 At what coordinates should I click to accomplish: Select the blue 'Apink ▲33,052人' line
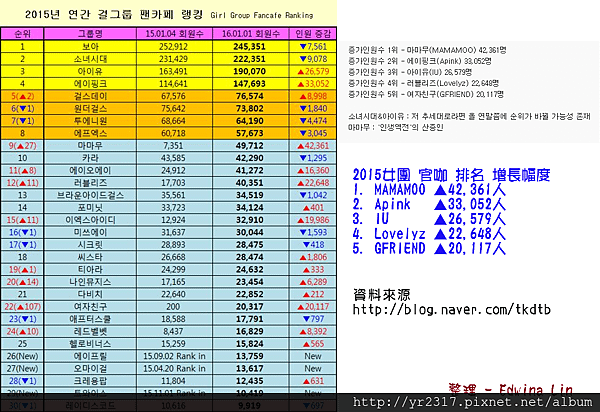click(429, 204)
